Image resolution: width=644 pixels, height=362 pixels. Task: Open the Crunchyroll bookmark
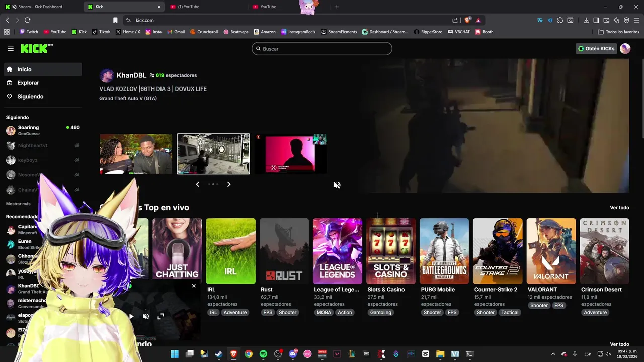point(204,32)
